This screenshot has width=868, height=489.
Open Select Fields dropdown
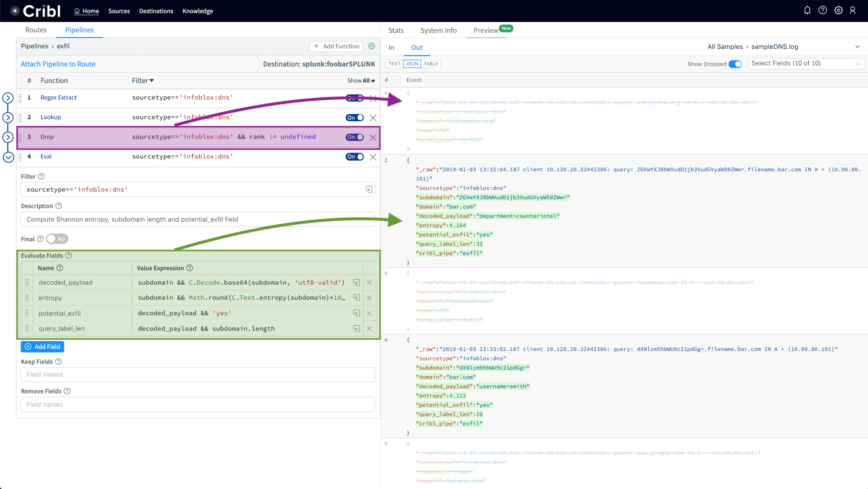[806, 64]
